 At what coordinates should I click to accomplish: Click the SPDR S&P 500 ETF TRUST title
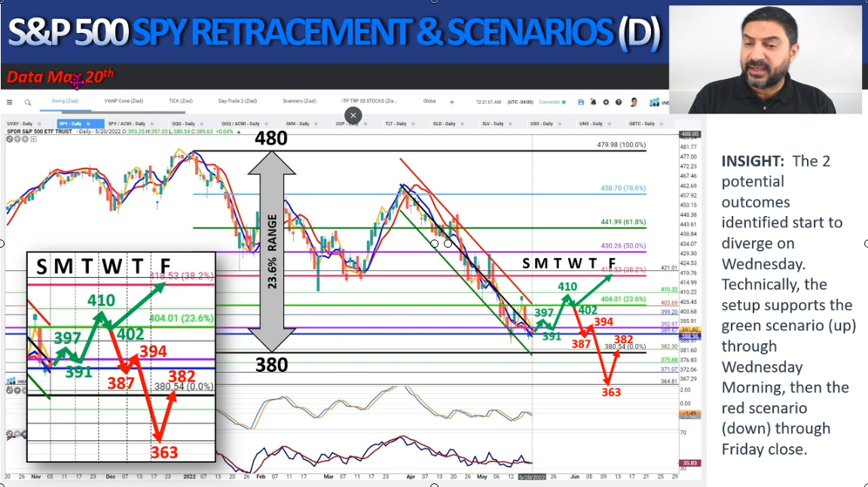[x=39, y=132]
